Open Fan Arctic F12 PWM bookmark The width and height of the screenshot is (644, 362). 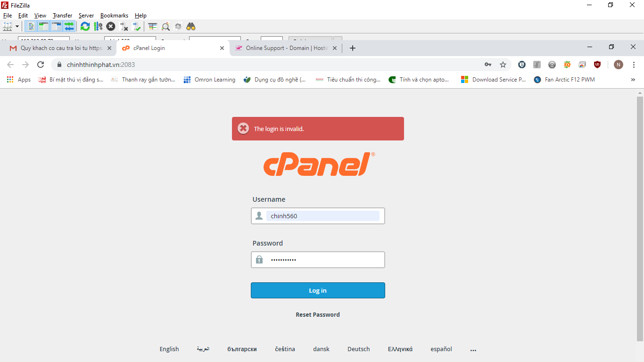pyautogui.click(x=564, y=80)
